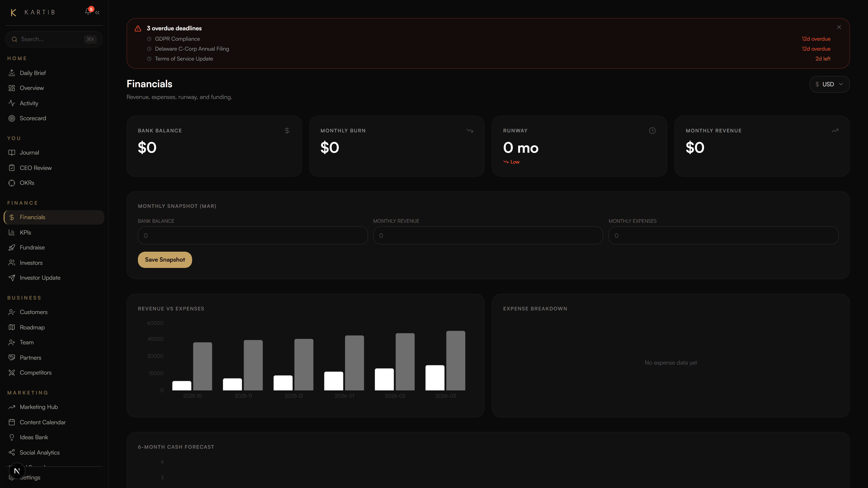Open the Journal section
This screenshot has width=868, height=488.
pos(29,152)
